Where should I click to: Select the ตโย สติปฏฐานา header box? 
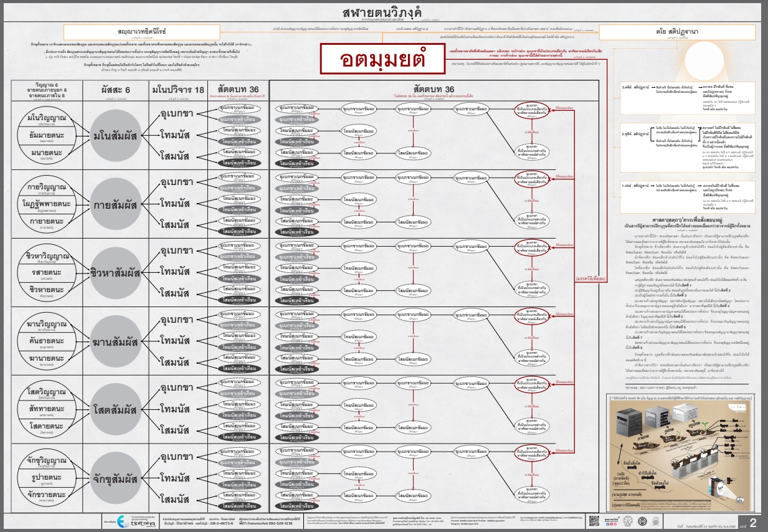point(678,32)
